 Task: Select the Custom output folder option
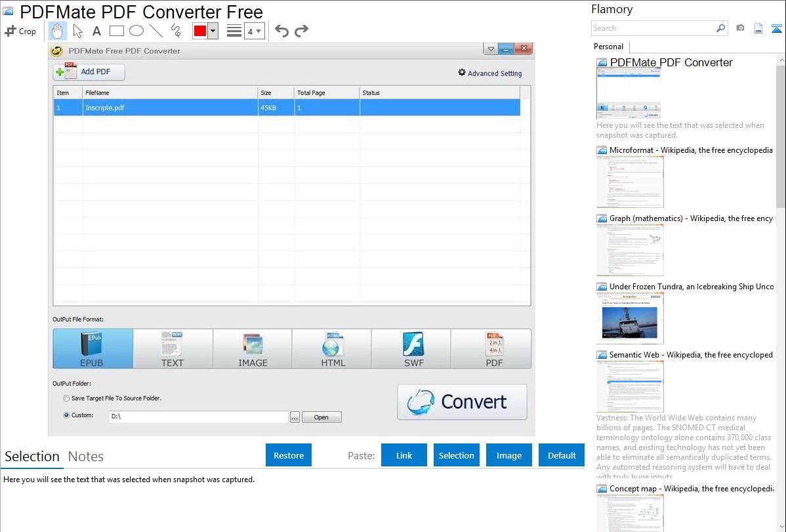coord(66,415)
